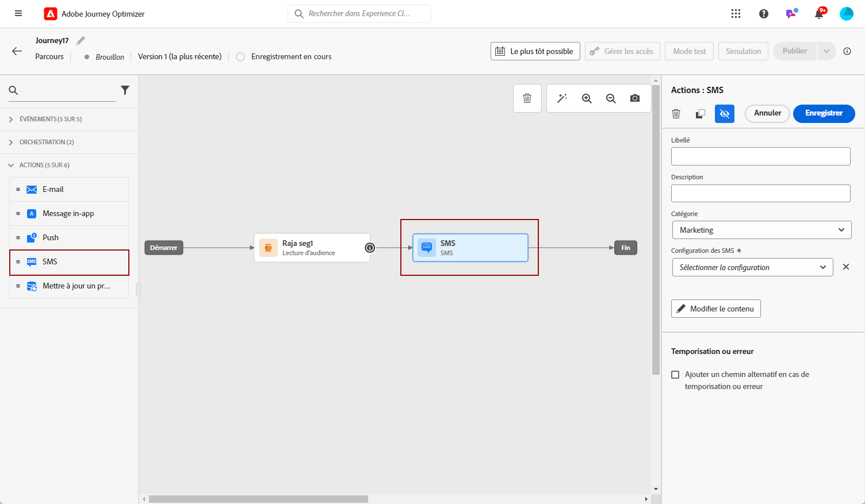865x504 pixels.
Task: Click the Mode test button
Action: [x=689, y=51]
